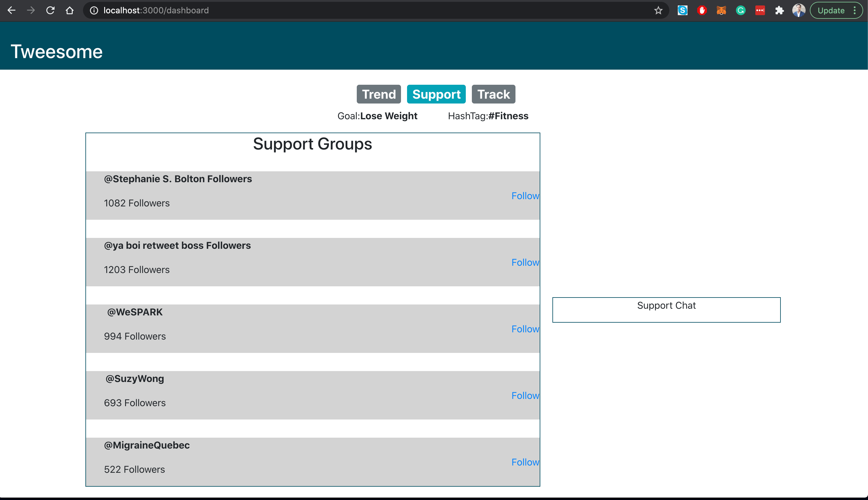The image size is (868, 500).
Task: Open the Skype extension icon
Action: click(x=682, y=10)
